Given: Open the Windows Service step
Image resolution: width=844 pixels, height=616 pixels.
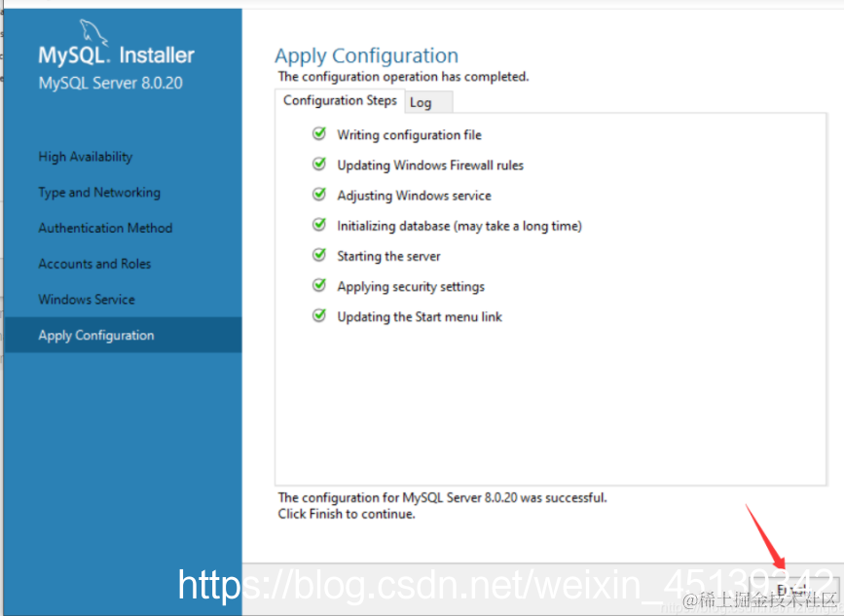Looking at the screenshot, I should (x=87, y=299).
